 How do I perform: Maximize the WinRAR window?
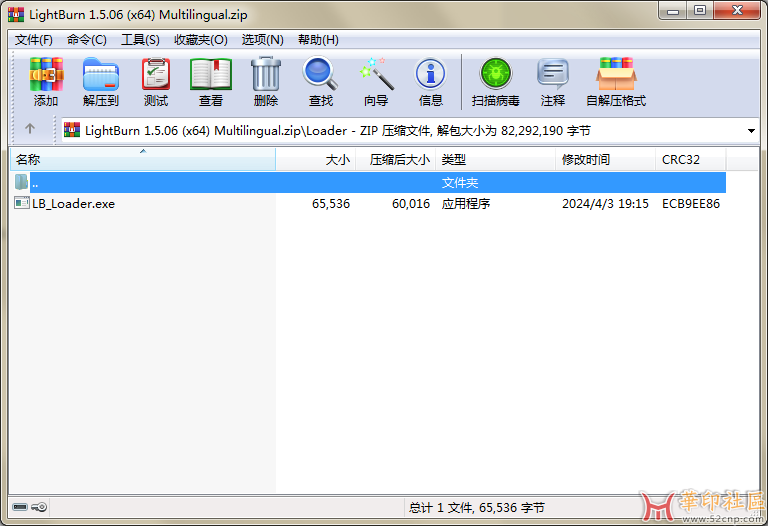coord(700,11)
